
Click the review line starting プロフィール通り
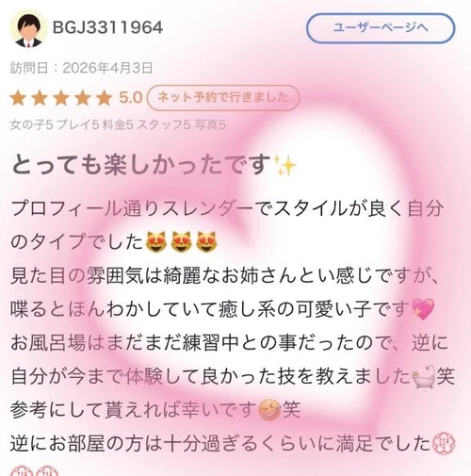228,208
